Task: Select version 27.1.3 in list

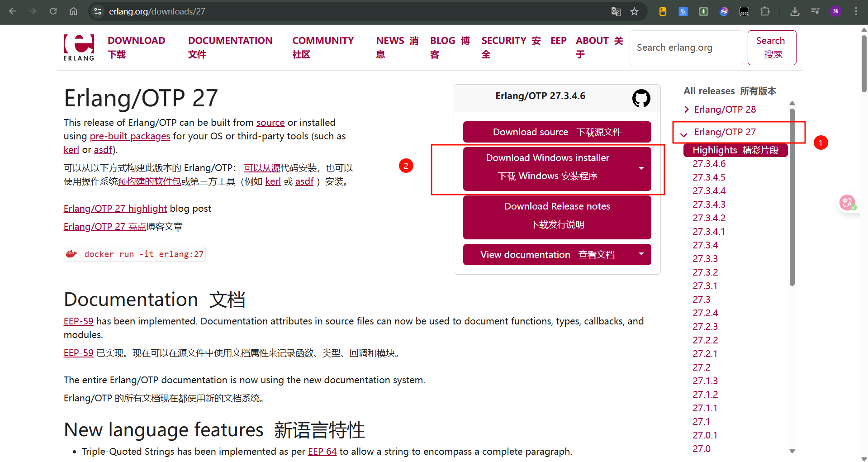Action: point(705,381)
